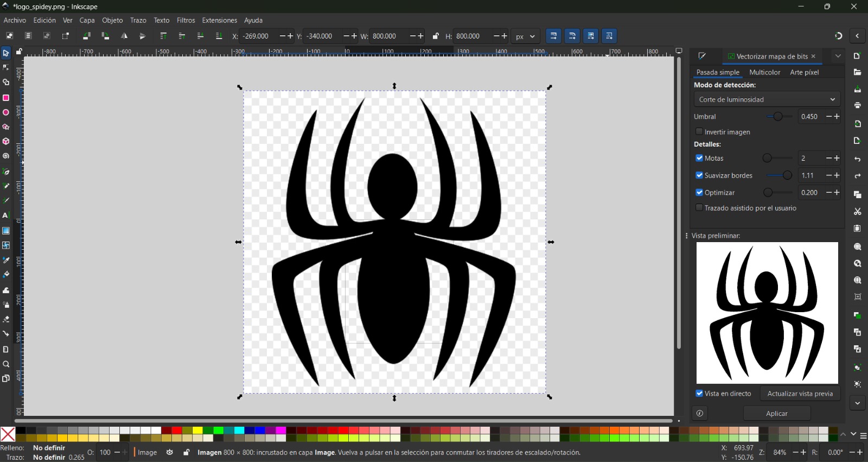
Task: Choose the Rectangle tool
Action: (x=6, y=98)
